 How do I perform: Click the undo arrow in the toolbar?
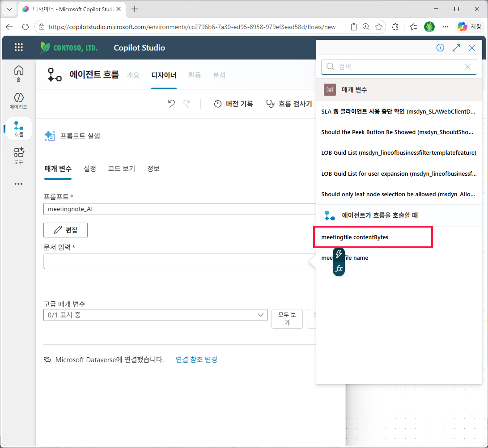pyautogui.click(x=171, y=104)
